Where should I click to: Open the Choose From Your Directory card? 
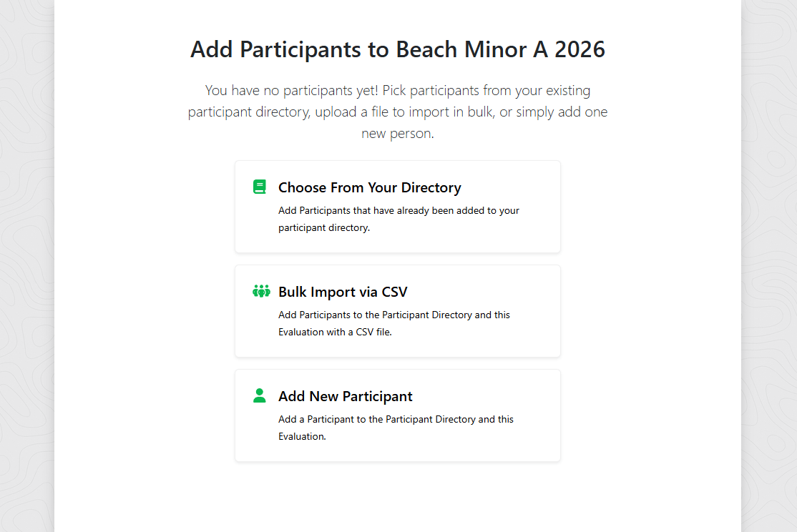[x=398, y=207]
